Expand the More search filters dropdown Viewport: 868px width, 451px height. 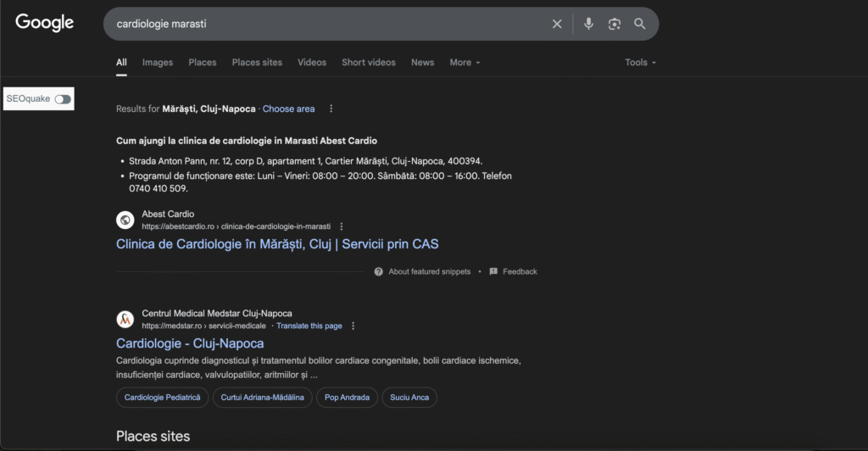tap(465, 63)
